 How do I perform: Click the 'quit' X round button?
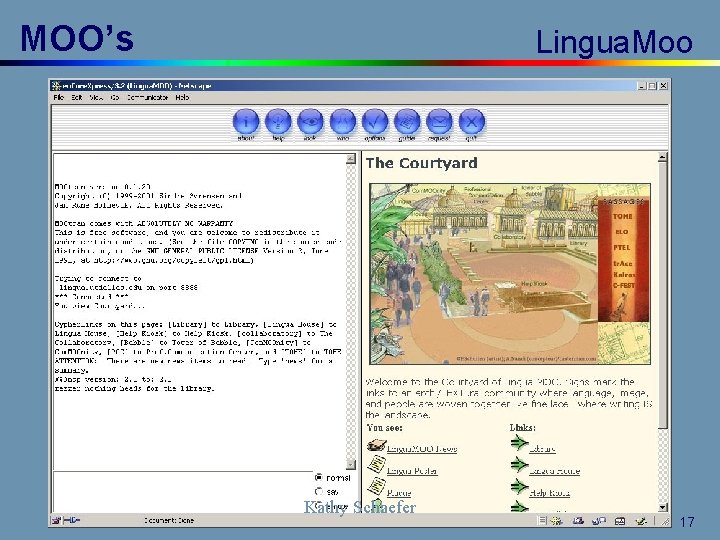pyautogui.click(x=472, y=122)
